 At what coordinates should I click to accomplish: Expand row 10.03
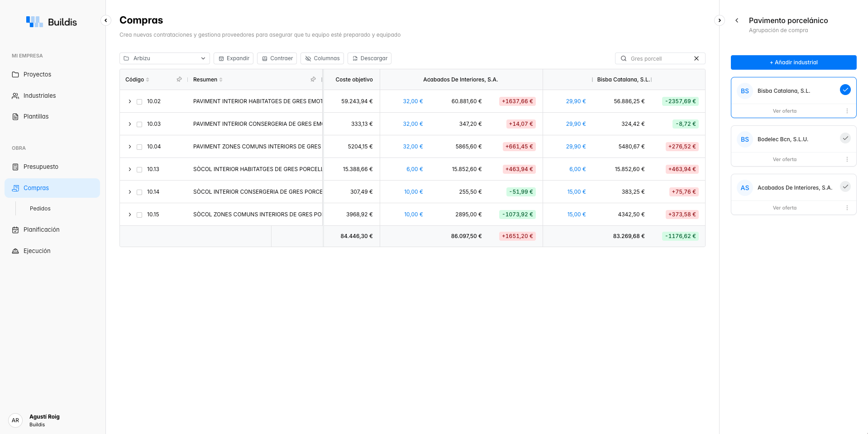point(130,124)
